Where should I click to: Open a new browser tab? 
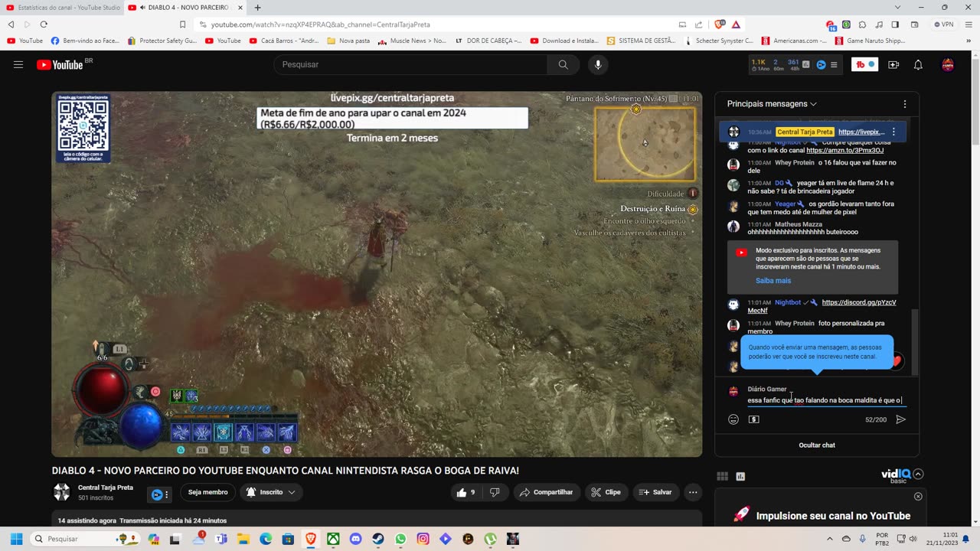point(257,7)
